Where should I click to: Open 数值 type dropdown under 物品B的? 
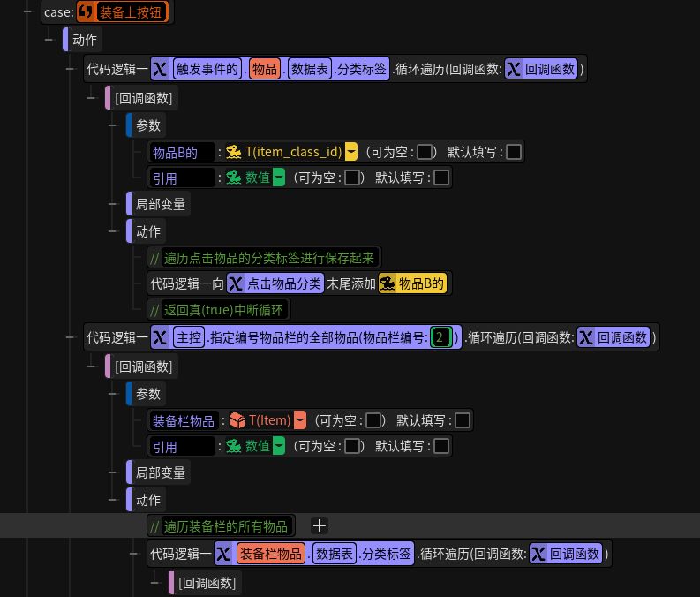pyautogui.click(x=279, y=178)
